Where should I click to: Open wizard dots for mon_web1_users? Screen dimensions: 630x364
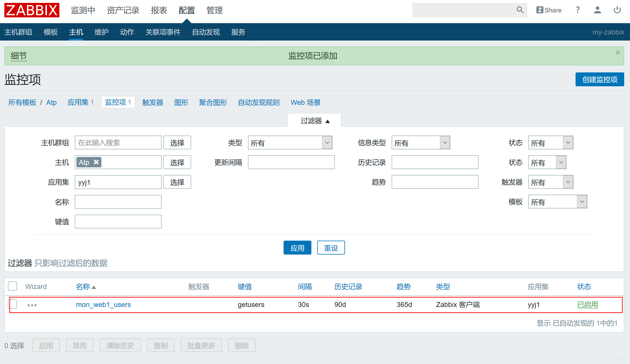click(x=32, y=305)
